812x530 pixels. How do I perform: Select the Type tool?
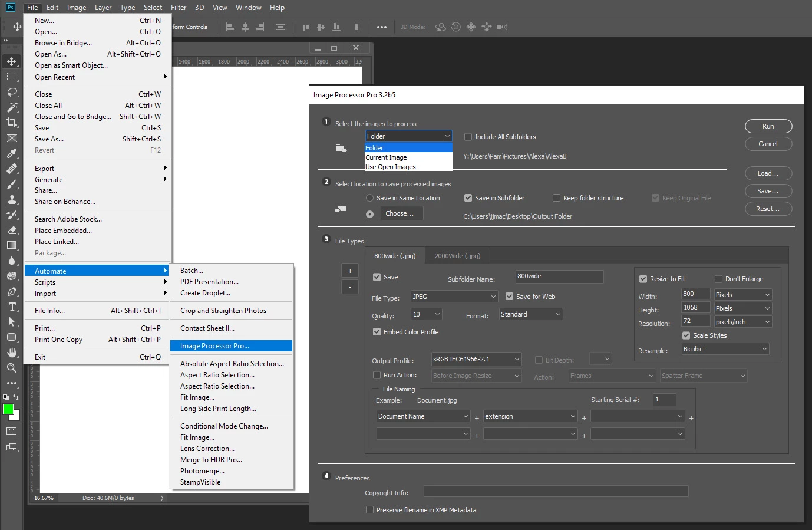pyautogui.click(x=12, y=307)
